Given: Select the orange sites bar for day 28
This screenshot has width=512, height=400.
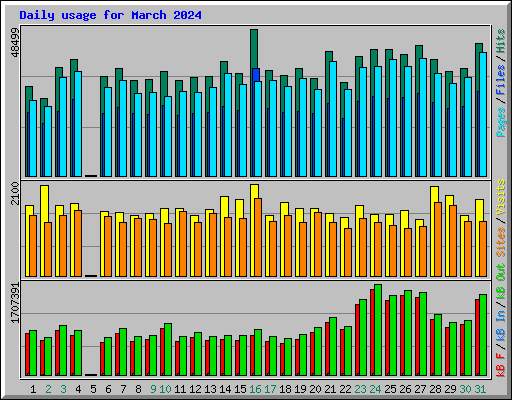Looking at the screenshot, I should [x=438, y=239].
